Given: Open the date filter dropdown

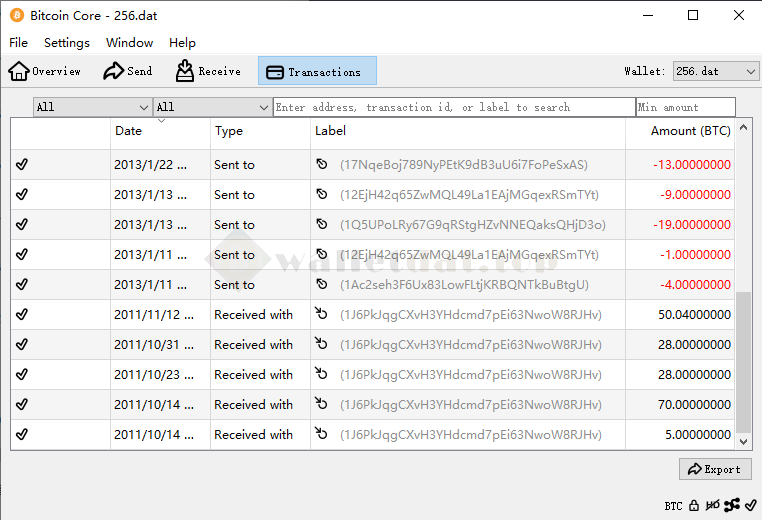Looking at the screenshot, I should click(92, 107).
